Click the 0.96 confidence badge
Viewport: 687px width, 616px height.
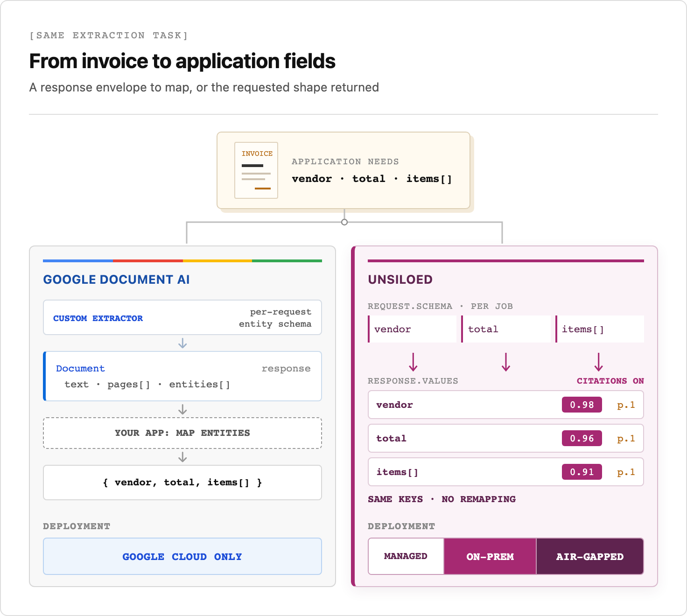tap(582, 438)
